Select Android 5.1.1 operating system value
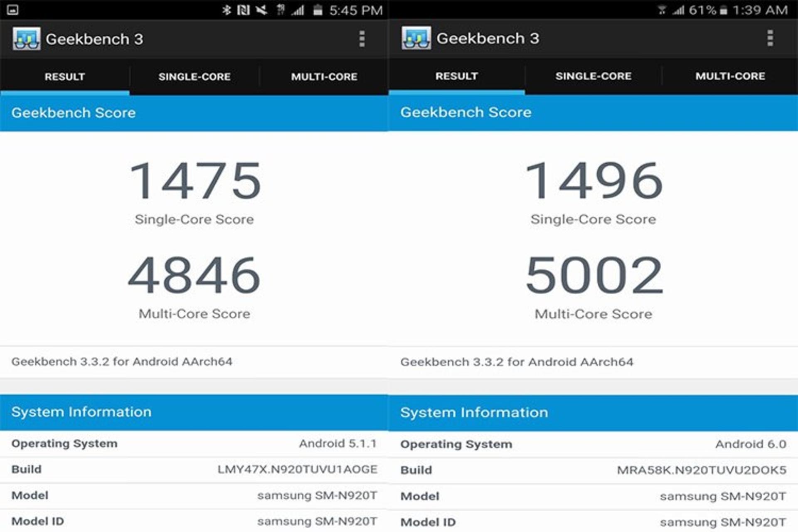Screen dimensions: 798x532 tap(338, 443)
